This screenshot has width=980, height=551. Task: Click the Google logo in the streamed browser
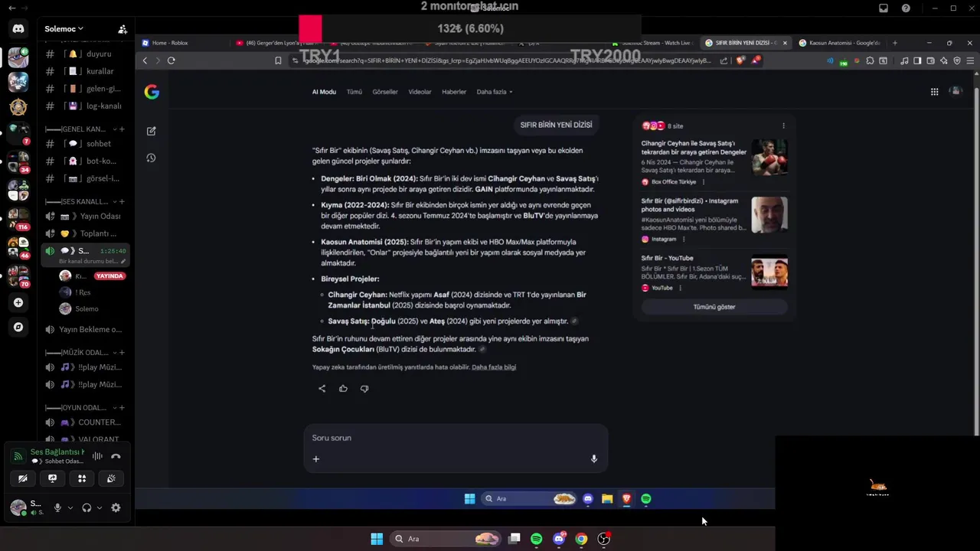pos(152,92)
